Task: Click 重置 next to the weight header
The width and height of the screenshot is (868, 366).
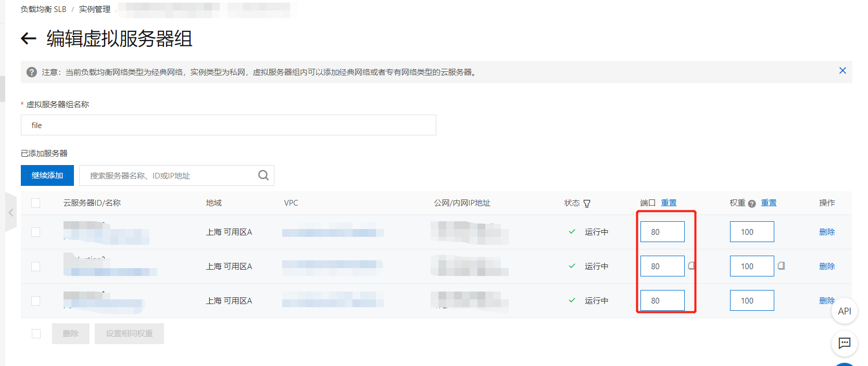Action: (x=769, y=203)
